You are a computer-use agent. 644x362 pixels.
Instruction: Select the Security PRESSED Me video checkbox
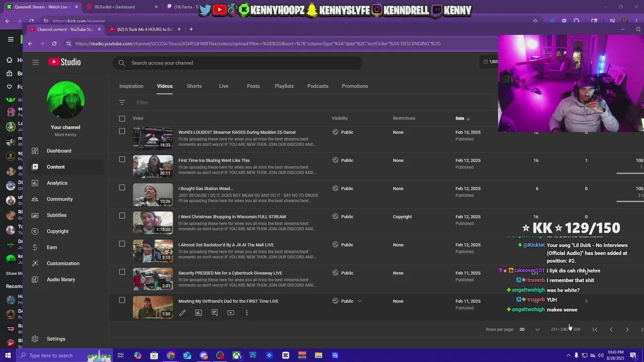(x=122, y=272)
